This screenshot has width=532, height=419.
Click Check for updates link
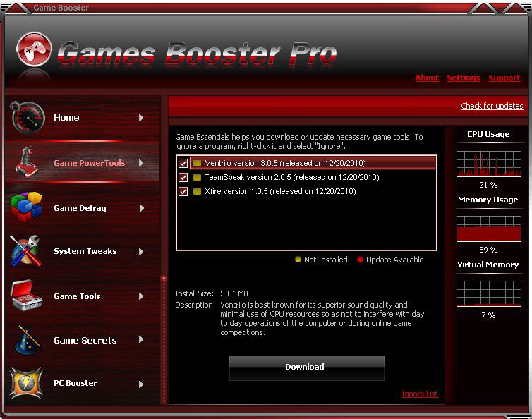point(492,106)
